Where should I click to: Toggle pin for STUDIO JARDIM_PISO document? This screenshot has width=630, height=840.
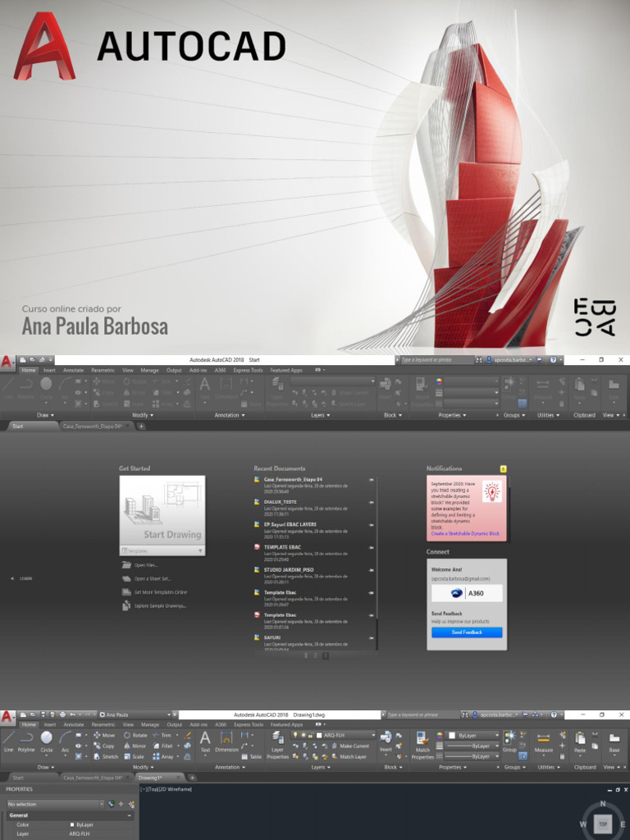(371, 570)
